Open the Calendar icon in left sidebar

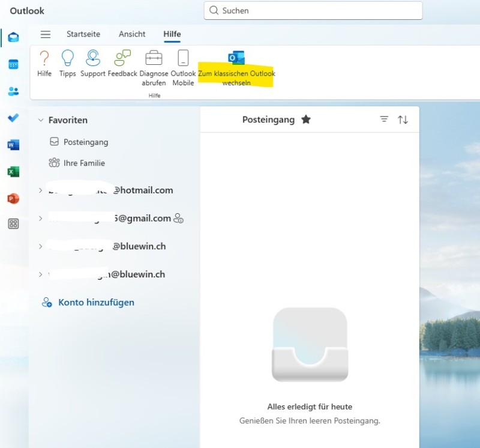click(13, 64)
